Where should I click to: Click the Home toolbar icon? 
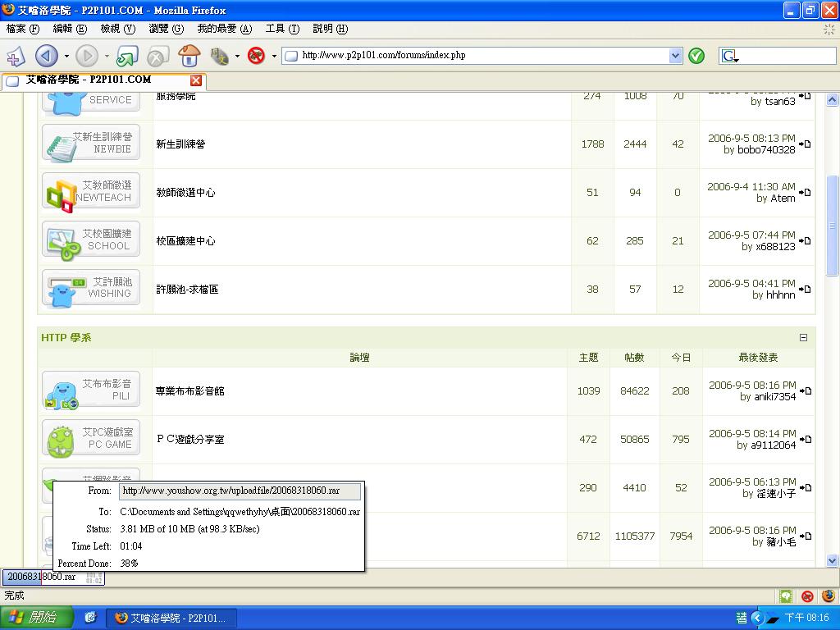189,56
